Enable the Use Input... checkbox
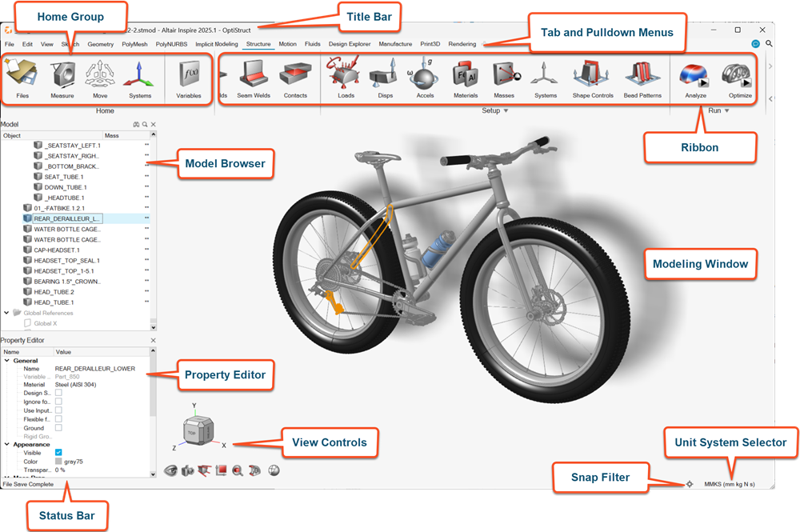Viewport: 800px width, 532px height. pos(58,410)
